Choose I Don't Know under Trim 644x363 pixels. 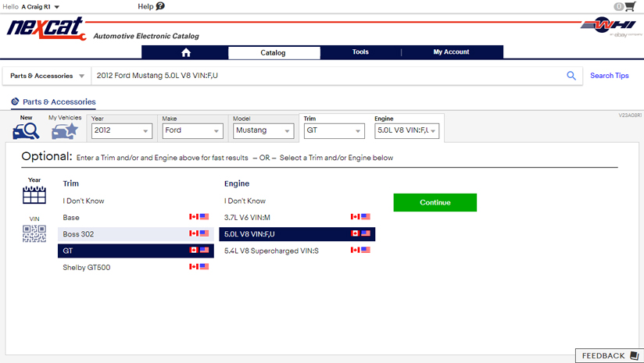point(84,201)
